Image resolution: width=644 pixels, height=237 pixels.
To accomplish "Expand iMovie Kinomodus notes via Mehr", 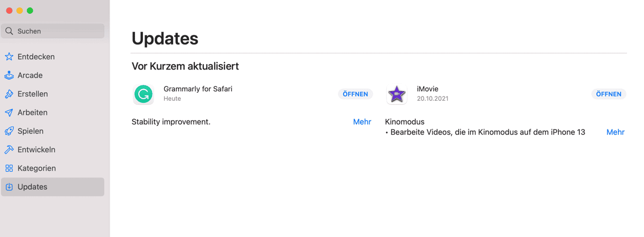I will [x=615, y=133].
